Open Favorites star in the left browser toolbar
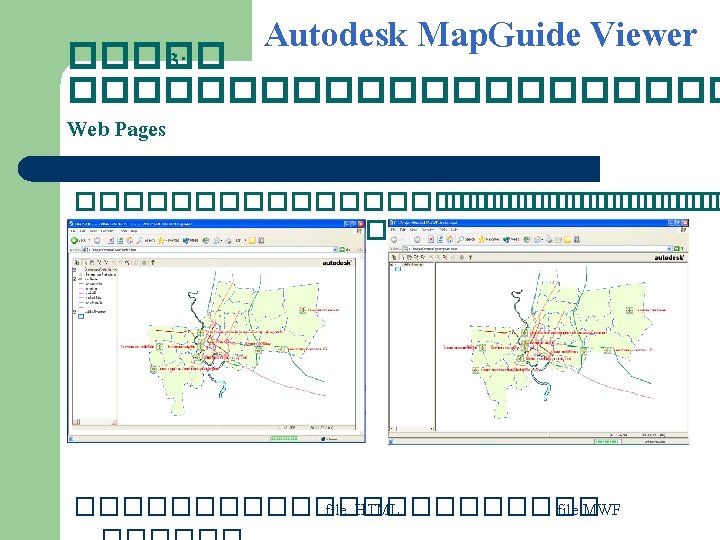720x540 pixels. coord(168,240)
